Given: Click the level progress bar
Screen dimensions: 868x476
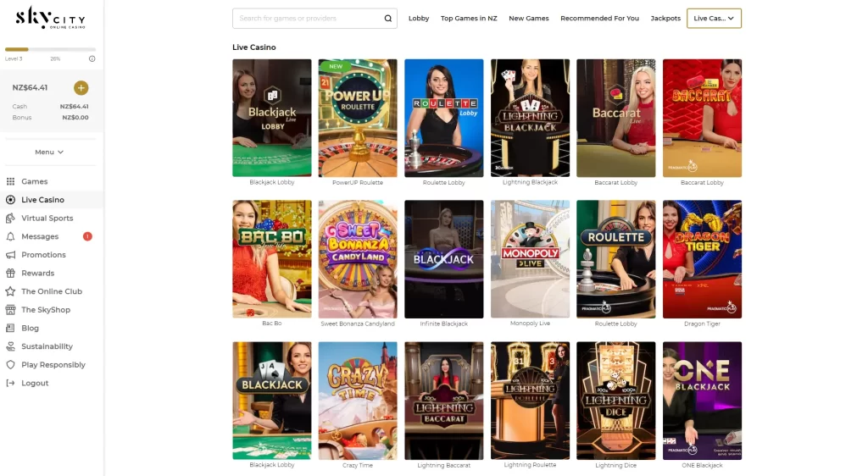Looking at the screenshot, I should [x=50, y=50].
